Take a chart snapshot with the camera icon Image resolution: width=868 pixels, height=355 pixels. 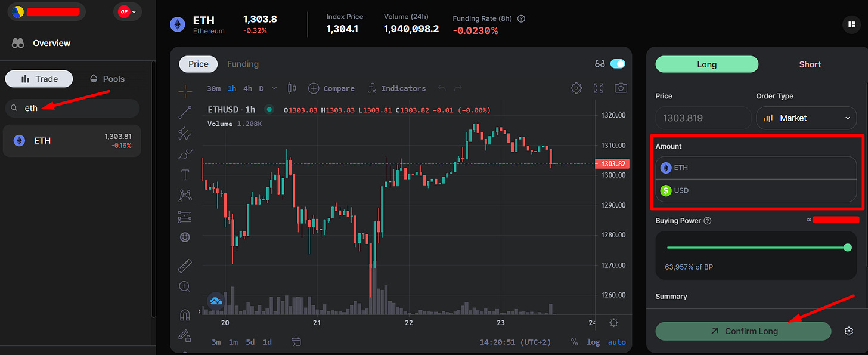tap(620, 88)
